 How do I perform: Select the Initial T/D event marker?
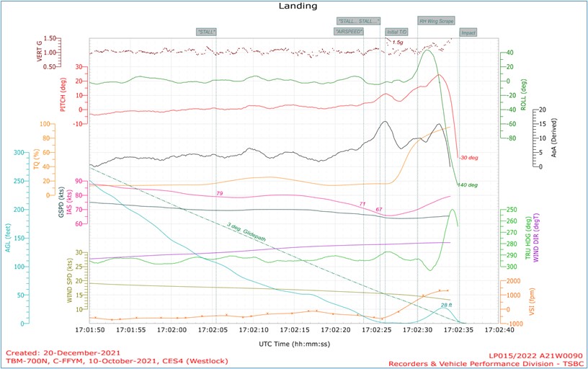(397, 32)
